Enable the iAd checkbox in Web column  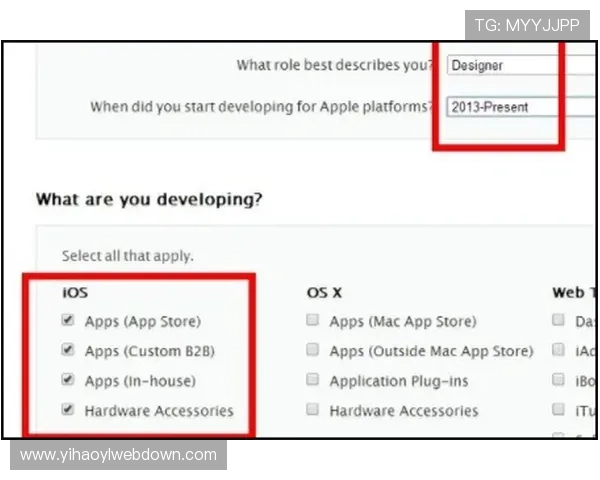tap(558, 351)
